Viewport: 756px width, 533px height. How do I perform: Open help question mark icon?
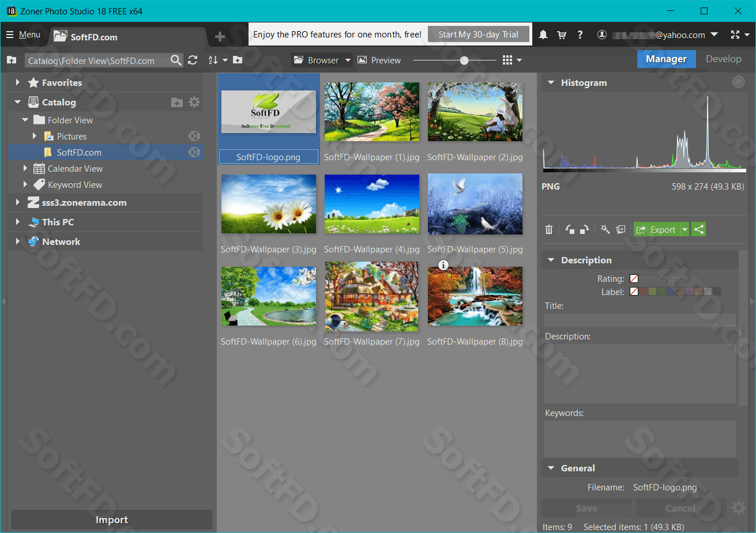tap(580, 35)
